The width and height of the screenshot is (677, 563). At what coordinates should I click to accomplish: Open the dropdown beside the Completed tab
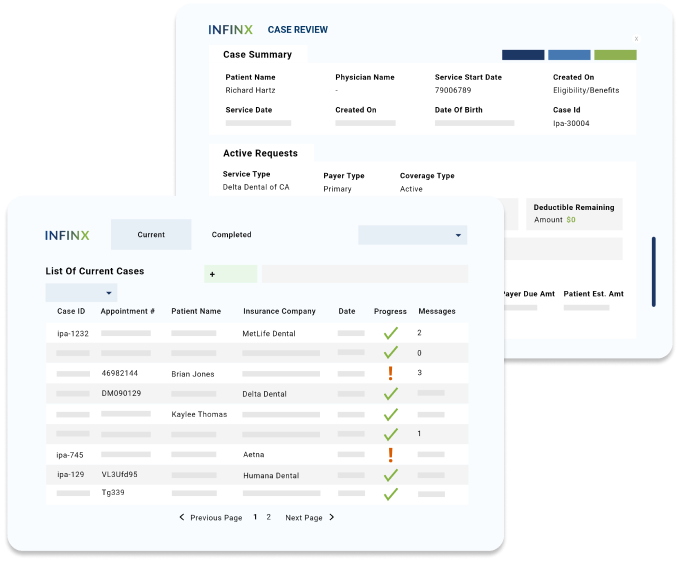(x=412, y=235)
